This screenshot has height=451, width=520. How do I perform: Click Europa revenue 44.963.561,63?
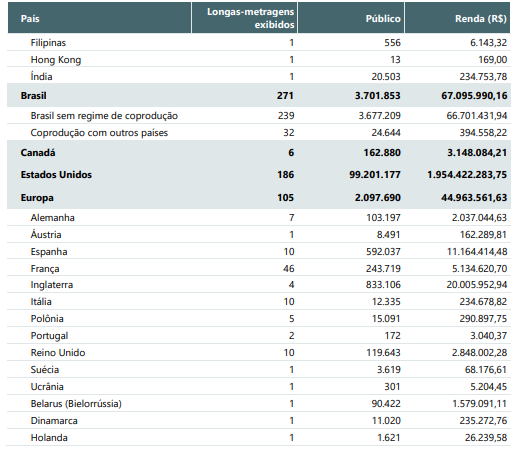(474, 198)
